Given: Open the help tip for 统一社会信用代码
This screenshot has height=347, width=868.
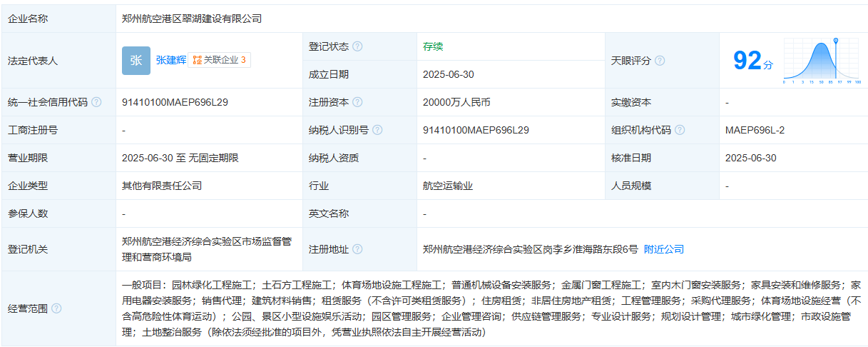Looking at the screenshot, I should click(96, 102).
